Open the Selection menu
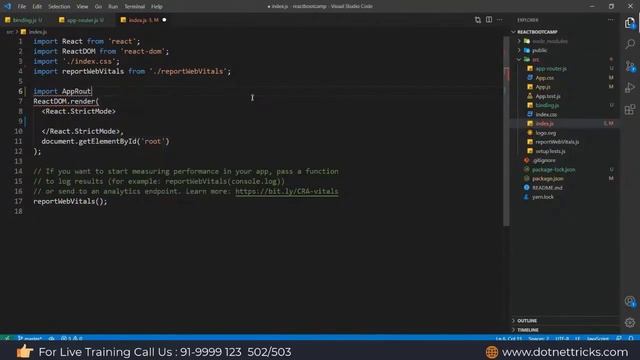The image size is (640, 360). (59, 7)
